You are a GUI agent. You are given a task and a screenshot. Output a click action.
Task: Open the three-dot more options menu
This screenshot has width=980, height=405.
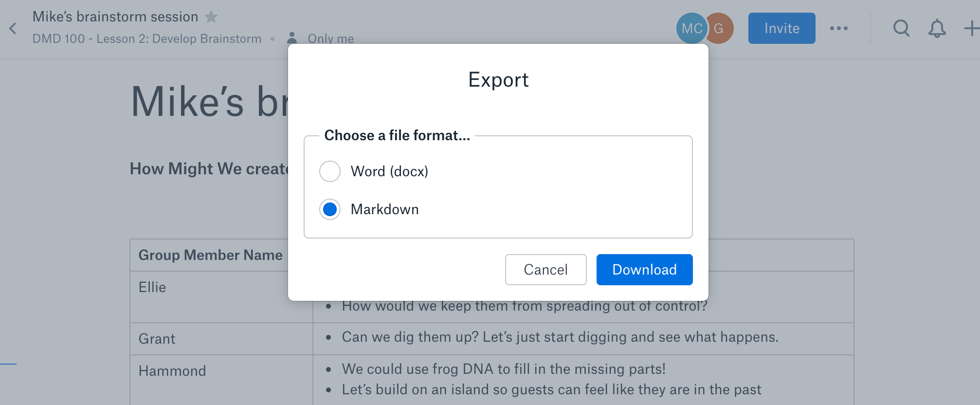tap(839, 28)
